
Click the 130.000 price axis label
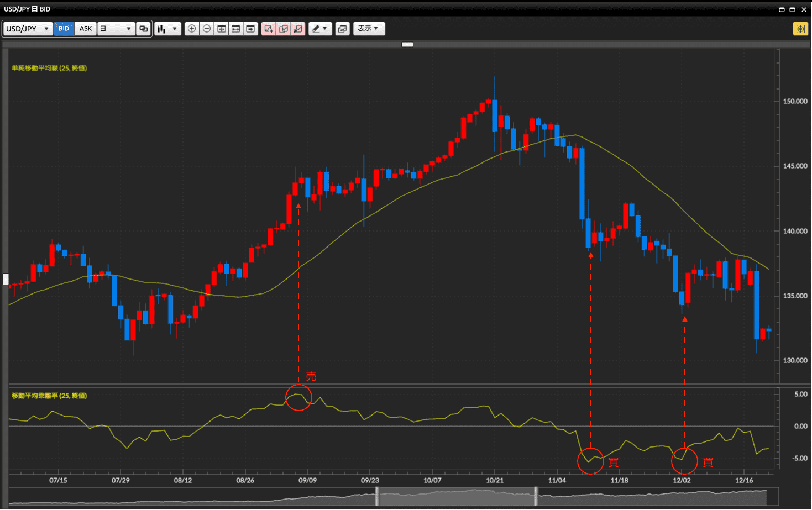point(795,360)
